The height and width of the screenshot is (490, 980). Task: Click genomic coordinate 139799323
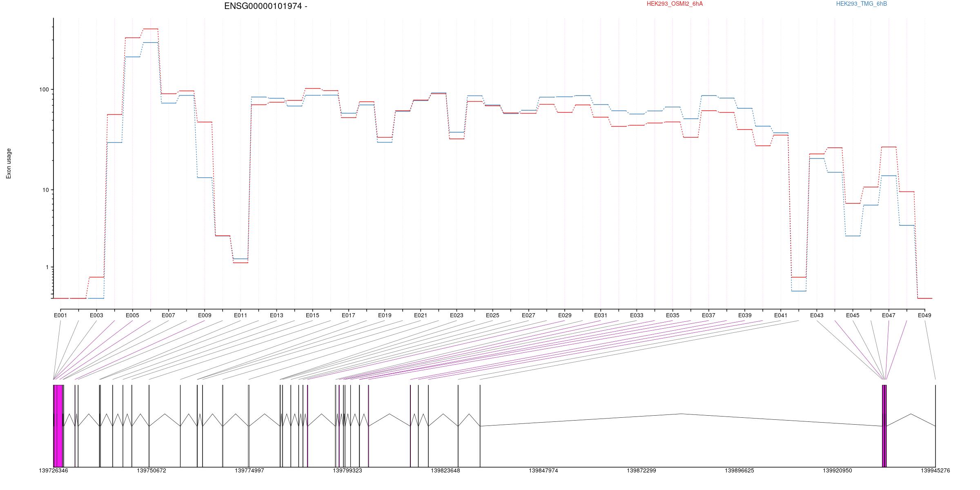pyautogui.click(x=347, y=471)
